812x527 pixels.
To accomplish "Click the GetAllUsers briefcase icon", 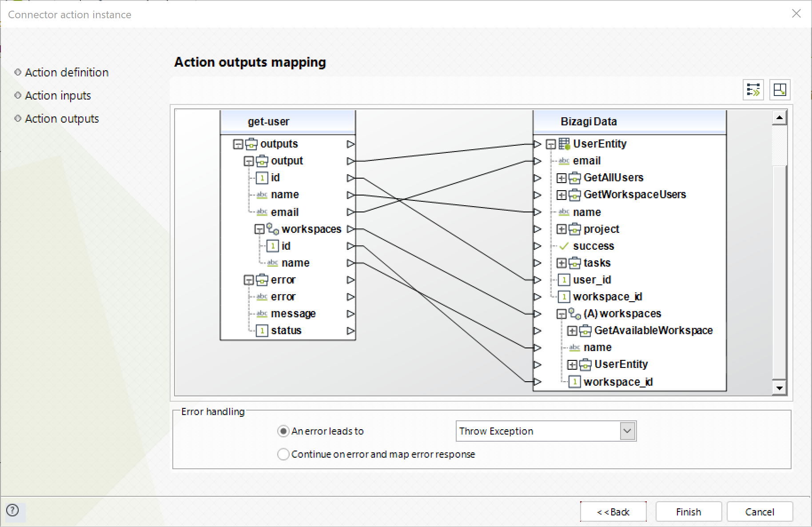I will (575, 178).
